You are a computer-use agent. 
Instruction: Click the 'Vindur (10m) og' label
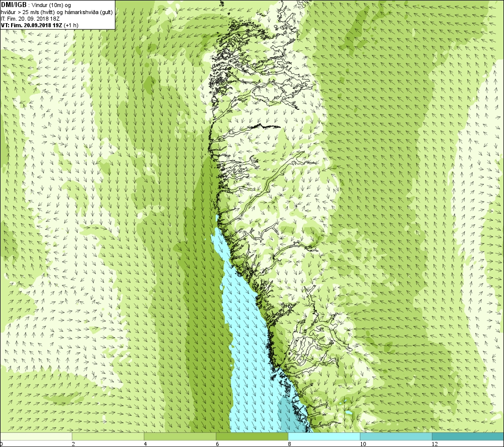click(x=51, y=5)
